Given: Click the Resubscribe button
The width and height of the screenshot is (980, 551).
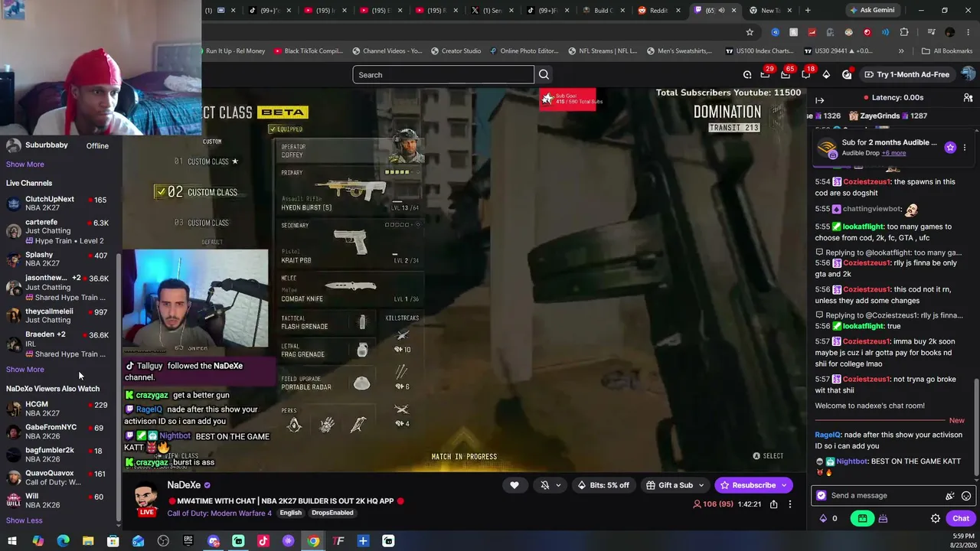Looking at the screenshot, I should point(746,485).
